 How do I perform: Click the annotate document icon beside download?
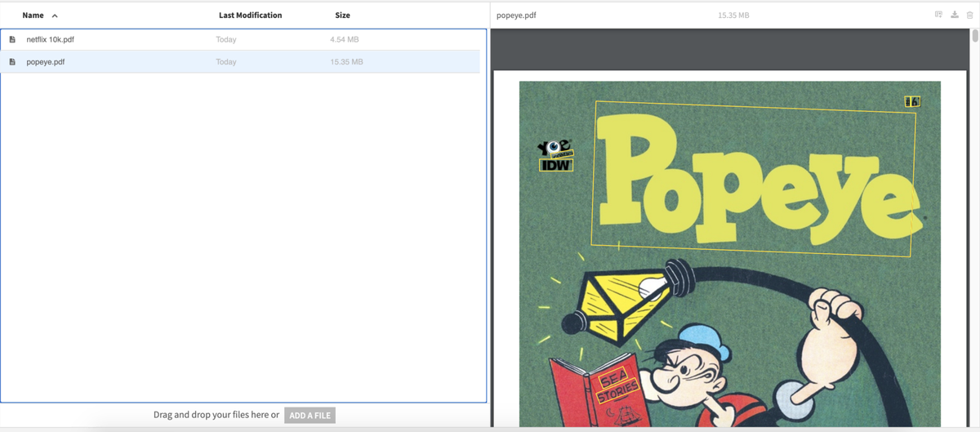(938, 15)
